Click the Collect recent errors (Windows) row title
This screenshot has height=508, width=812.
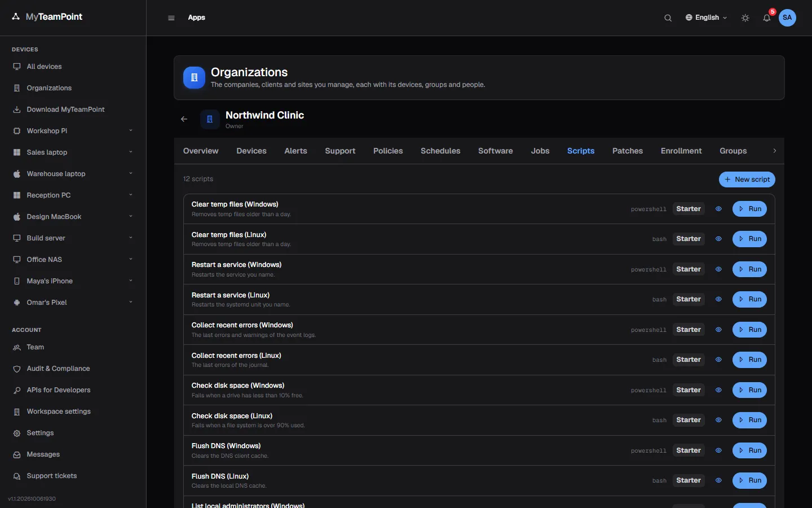pos(242,325)
